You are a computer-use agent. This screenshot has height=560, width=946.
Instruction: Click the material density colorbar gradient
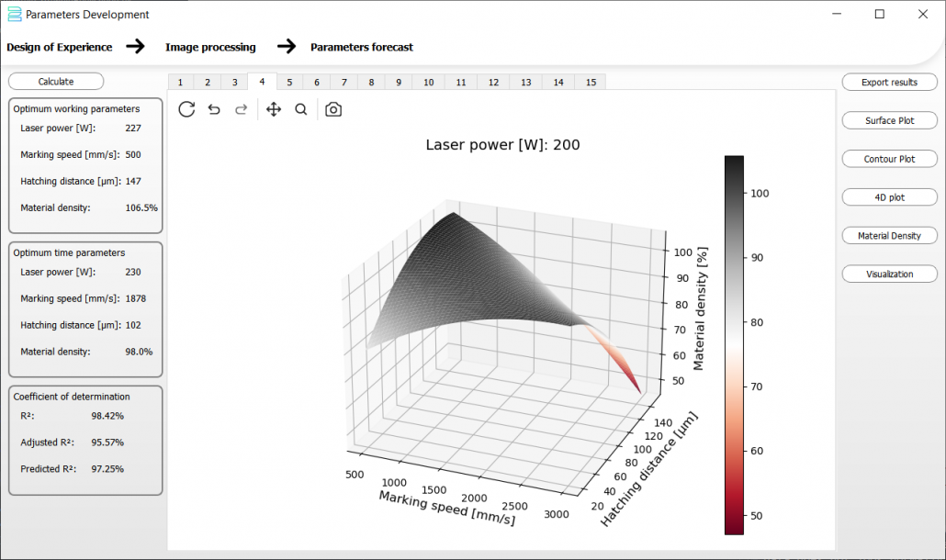coord(734,345)
